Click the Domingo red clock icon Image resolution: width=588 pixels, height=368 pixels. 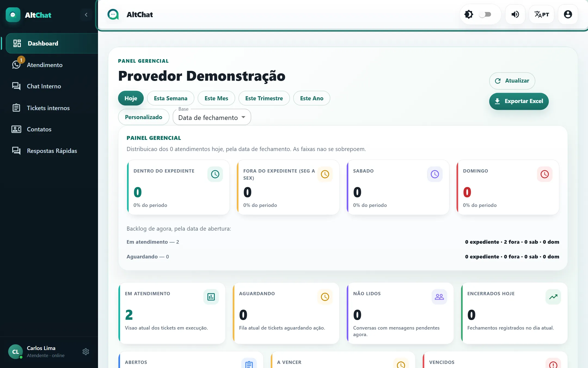point(544,174)
